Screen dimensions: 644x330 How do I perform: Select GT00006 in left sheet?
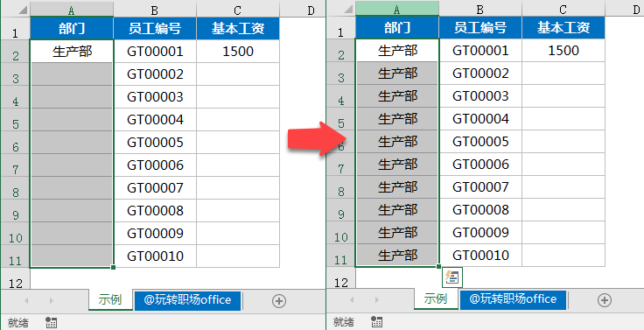[155, 165]
